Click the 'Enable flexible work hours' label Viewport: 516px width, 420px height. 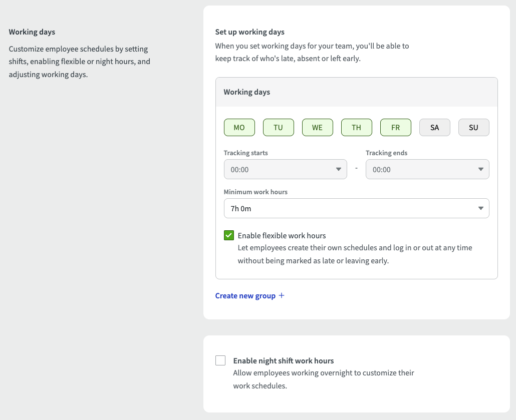coord(282,235)
